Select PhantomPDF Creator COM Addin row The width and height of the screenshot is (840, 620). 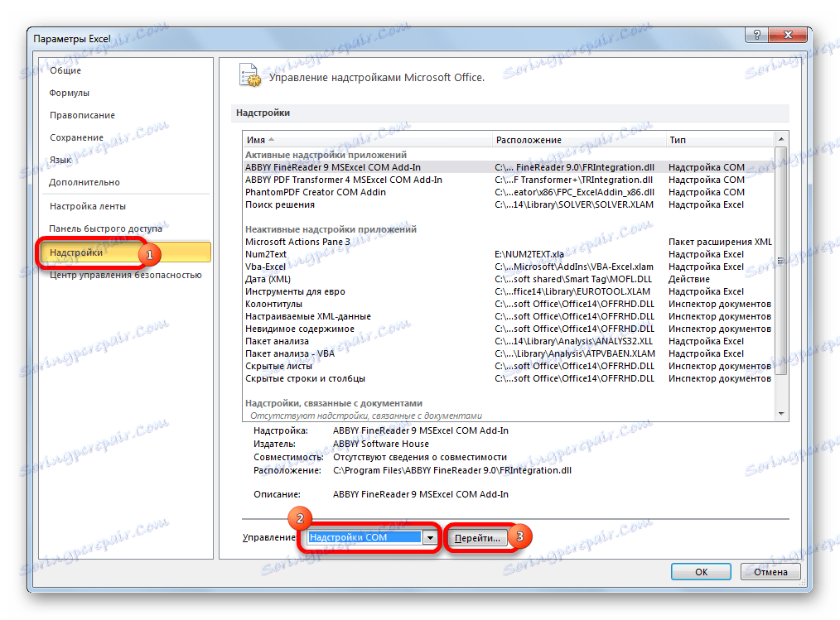[509, 192]
